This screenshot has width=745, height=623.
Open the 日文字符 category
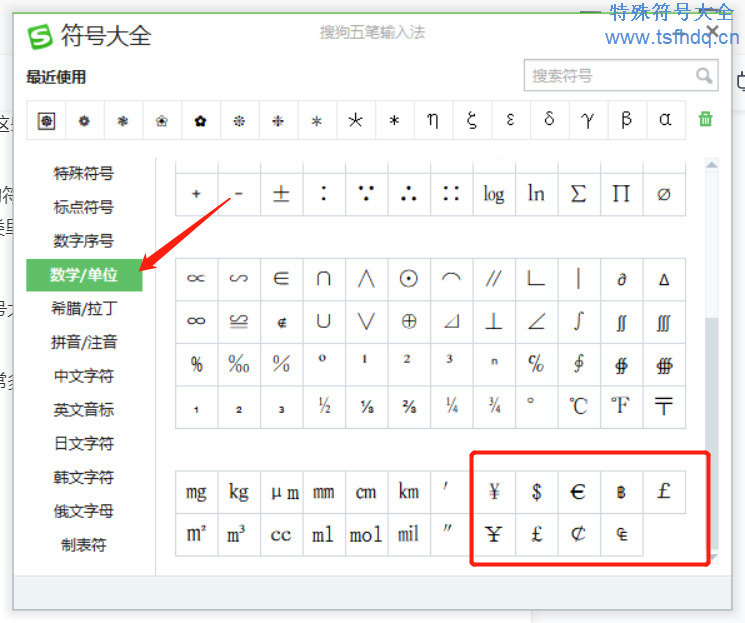[x=84, y=443]
